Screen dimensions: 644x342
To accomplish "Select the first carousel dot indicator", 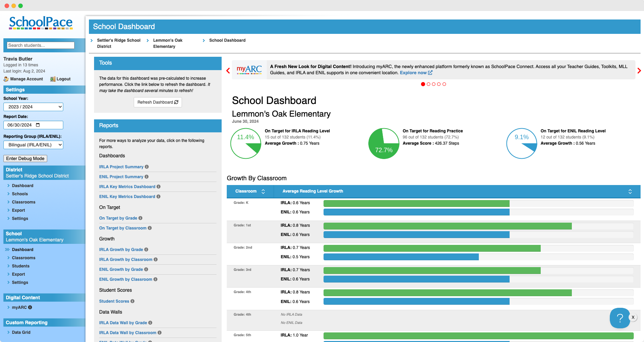I will pos(423,84).
